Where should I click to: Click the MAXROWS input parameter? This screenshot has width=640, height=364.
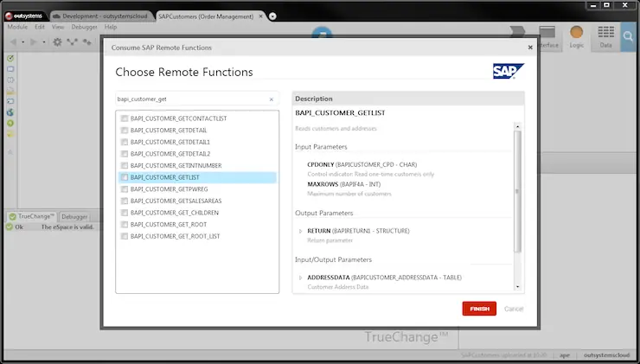343,184
